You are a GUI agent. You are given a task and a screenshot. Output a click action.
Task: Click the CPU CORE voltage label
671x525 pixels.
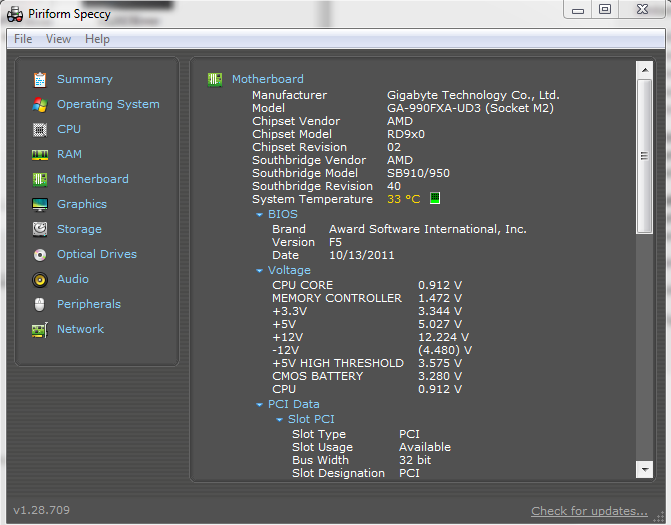303,285
